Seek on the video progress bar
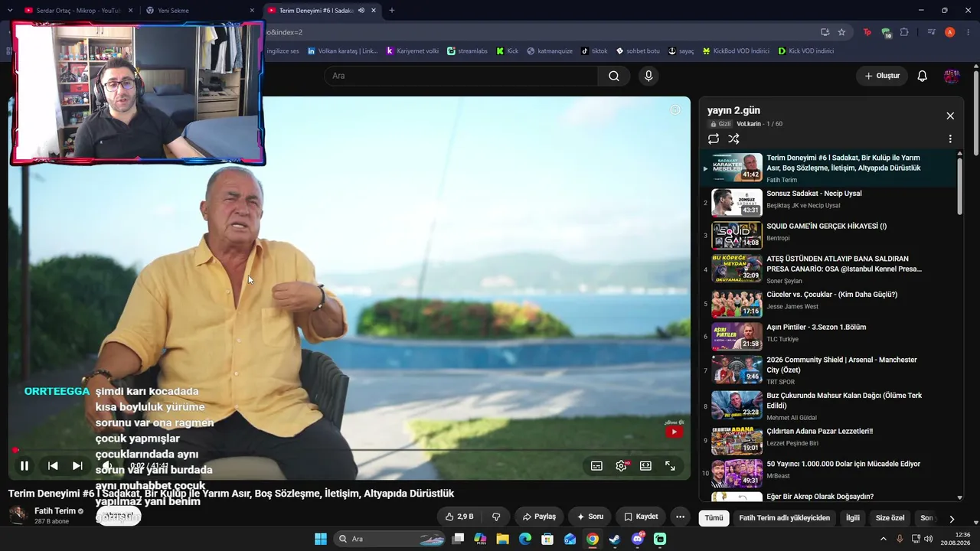 tap(349, 450)
